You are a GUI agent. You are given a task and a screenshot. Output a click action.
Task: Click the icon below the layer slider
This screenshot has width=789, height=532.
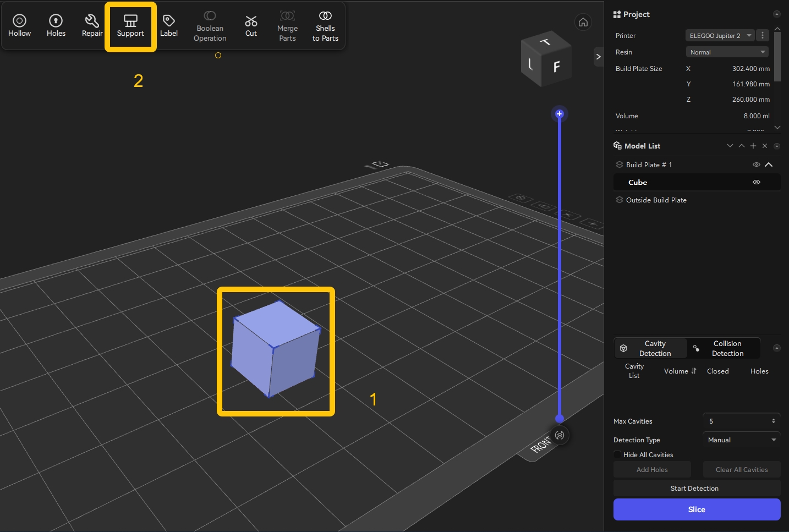(560, 435)
